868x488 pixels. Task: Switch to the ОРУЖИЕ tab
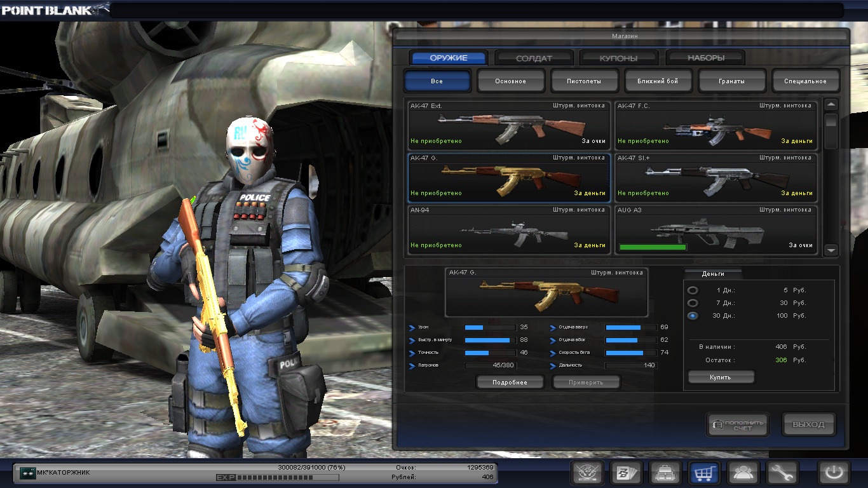pyautogui.click(x=449, y=58)
